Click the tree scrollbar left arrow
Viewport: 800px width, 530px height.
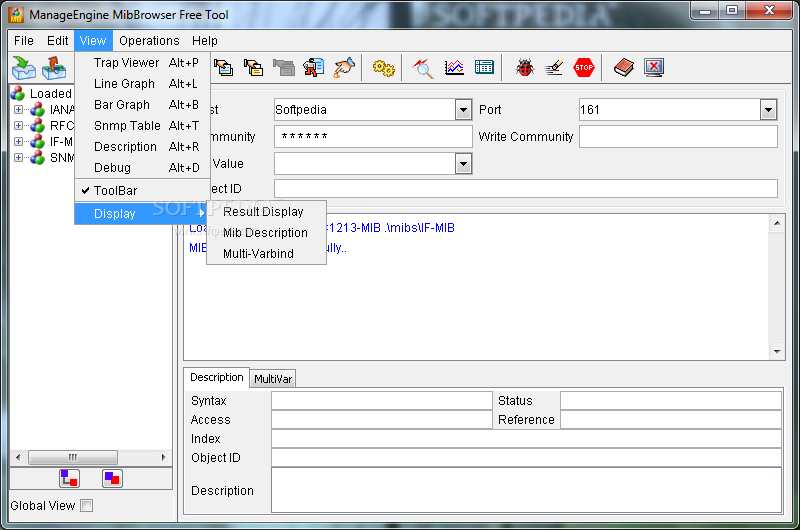18,457
